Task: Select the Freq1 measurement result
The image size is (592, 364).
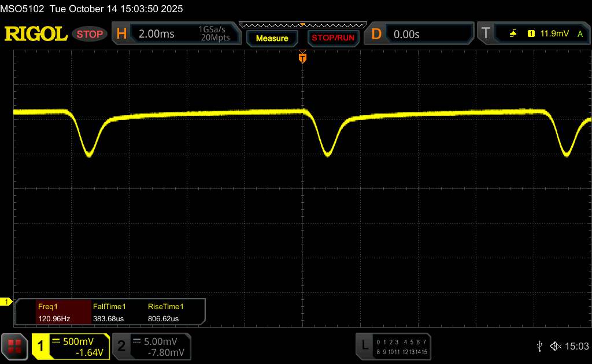Action: point(53,313)
